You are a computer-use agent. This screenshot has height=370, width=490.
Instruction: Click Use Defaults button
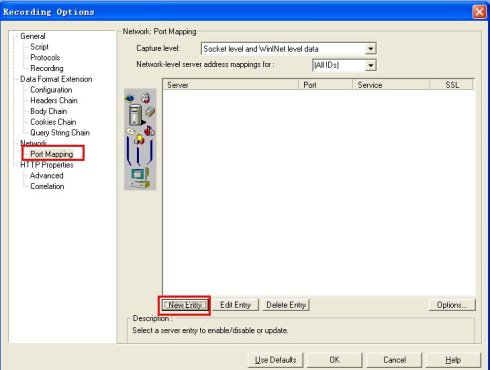pyautogui.click(x=275, y=360)
